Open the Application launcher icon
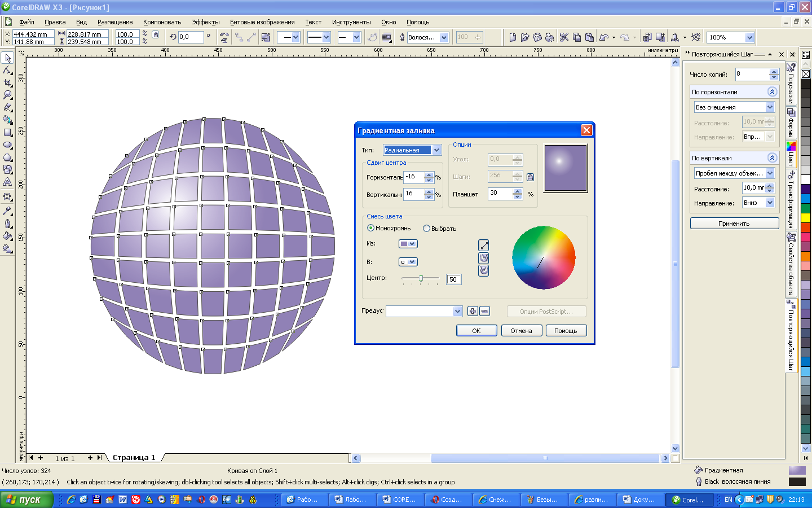 coord(675,37)
